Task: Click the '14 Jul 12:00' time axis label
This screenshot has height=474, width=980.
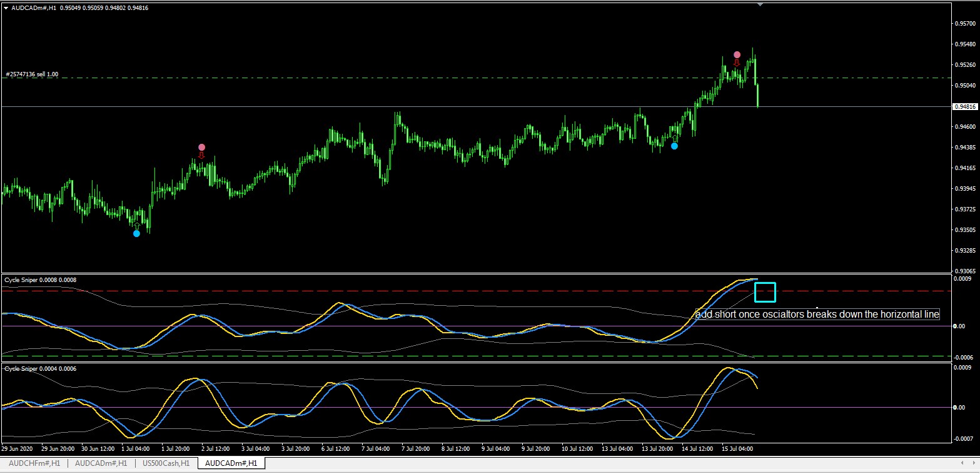Action: (697, 449)
